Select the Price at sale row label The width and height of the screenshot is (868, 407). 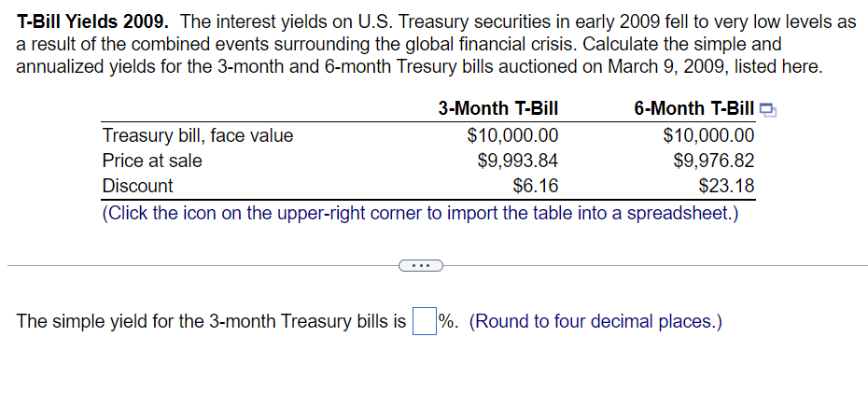pyautogui.click(x=152, y=161)
